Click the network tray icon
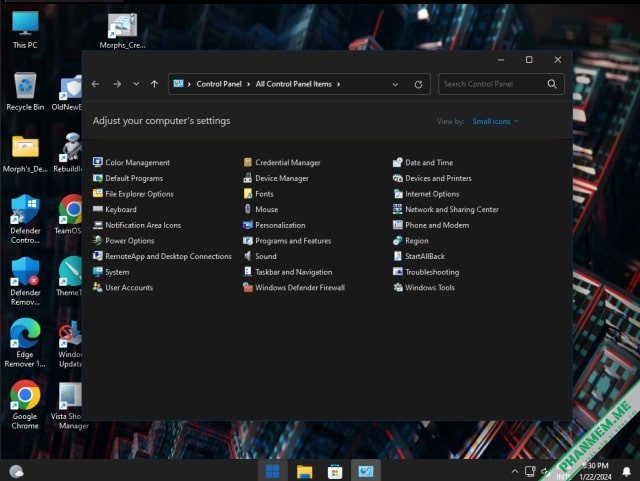The width and height of the screenshot is (640, 481). pos(530,472)
